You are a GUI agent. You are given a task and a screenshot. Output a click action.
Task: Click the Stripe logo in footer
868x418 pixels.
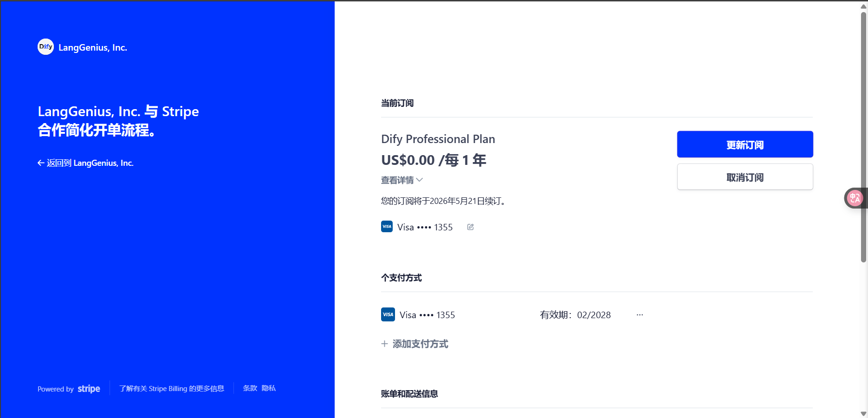point(89,389)
